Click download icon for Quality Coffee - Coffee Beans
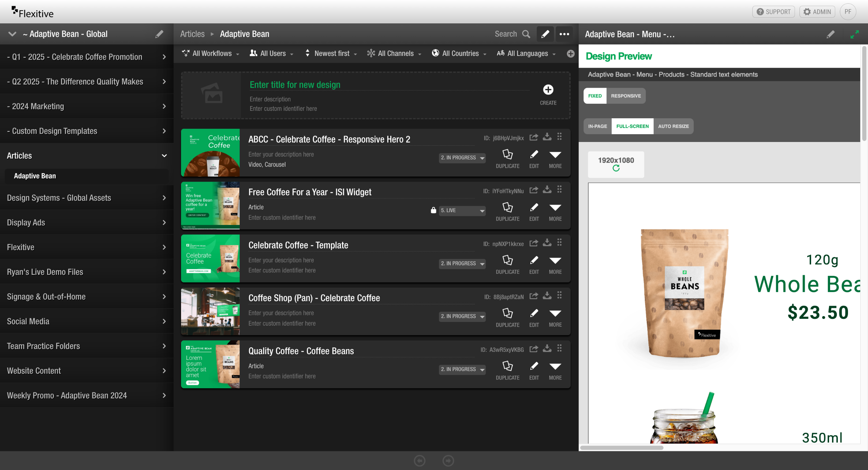 click(x=547, y=348)
